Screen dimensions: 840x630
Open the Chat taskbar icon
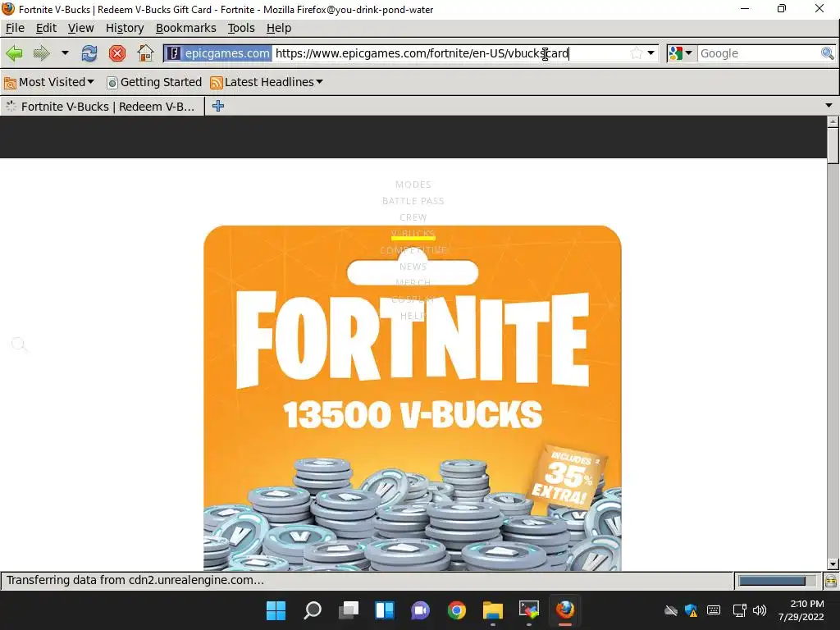pyautogui.click(x=421, y=610)
